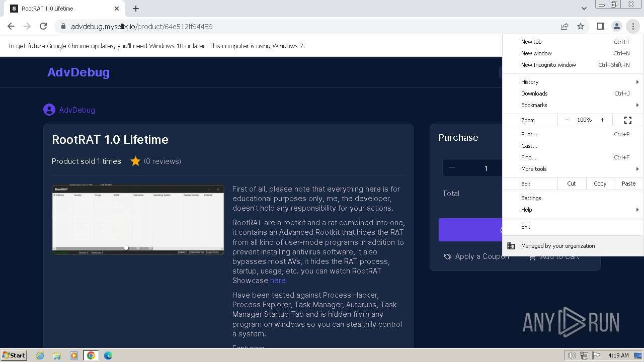Viewport: 644px width, 362px height.
Task: Select Cast from Chrome menu
Action: 573,146
